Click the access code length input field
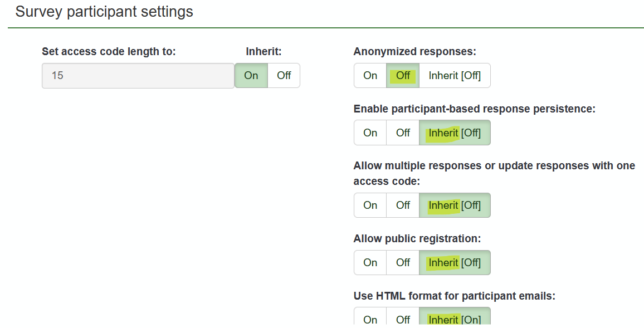Screen dimensions: 644x328 (138, 75)
